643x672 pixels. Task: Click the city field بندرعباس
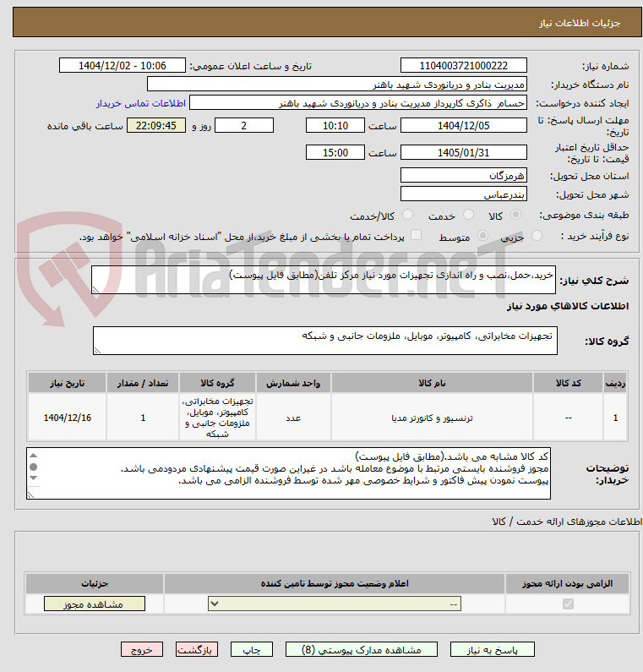click(464, 194)
